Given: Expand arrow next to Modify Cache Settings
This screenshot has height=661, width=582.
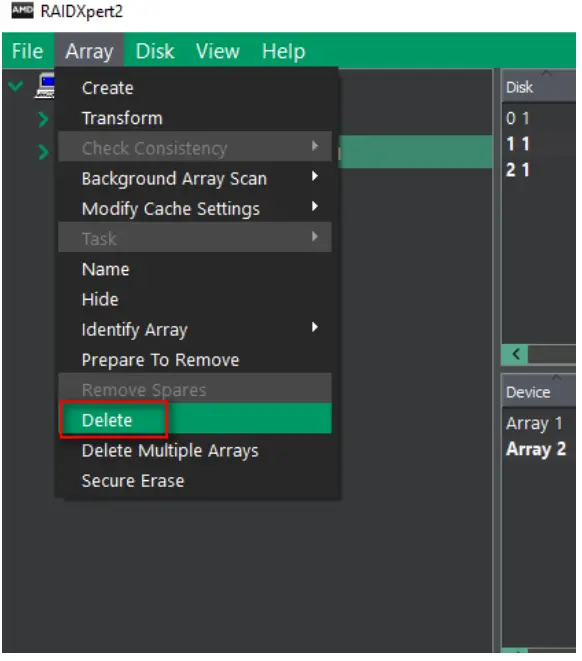Looking at the screenshot, I should (x=314, y=207).
